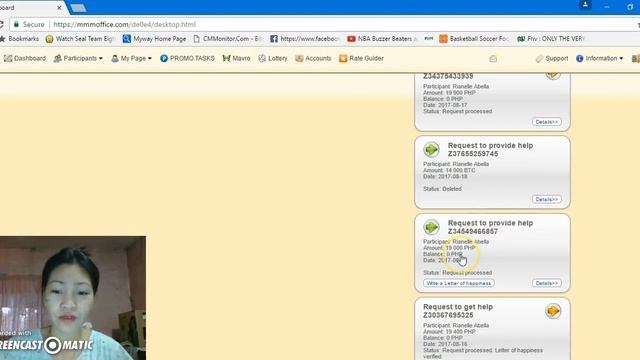The image size is (640, 360).
Task: Expand the Information dropdown
Action: [600, 58]
